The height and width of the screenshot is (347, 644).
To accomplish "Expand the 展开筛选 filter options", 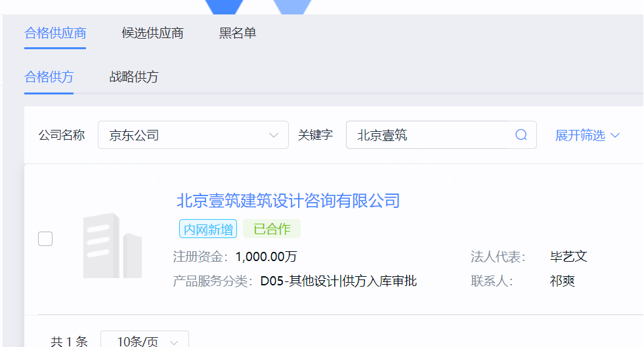I will [587, 135].
